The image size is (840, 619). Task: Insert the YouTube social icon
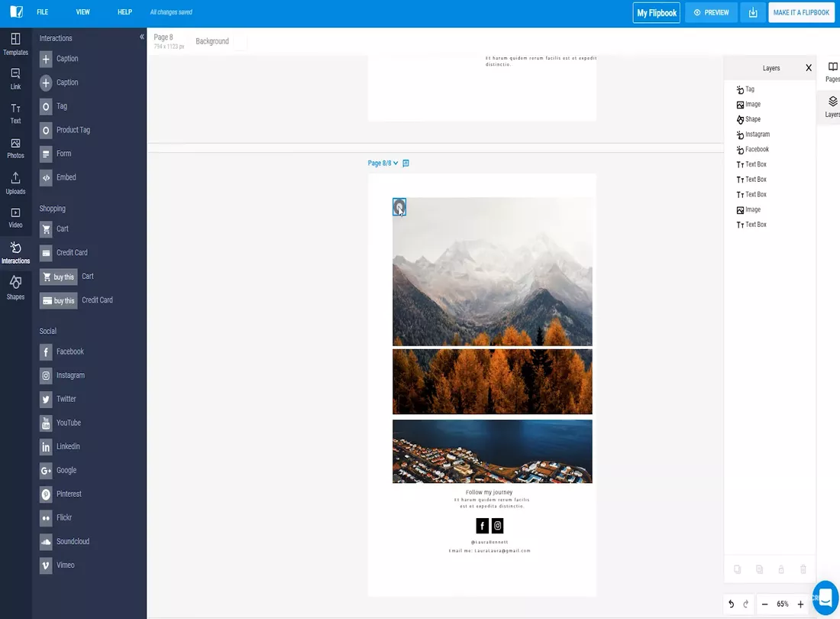[x=67, y=423]
